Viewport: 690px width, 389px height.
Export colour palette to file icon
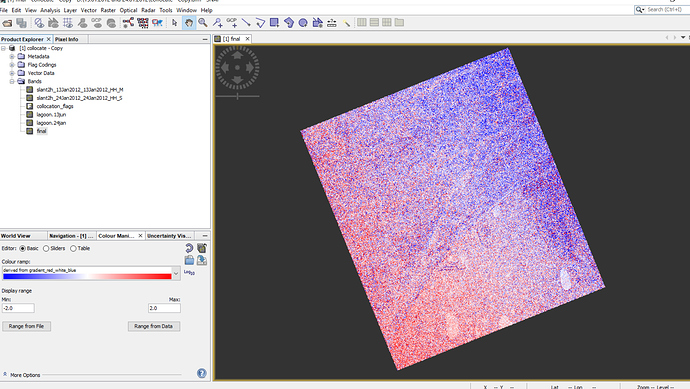202,261
